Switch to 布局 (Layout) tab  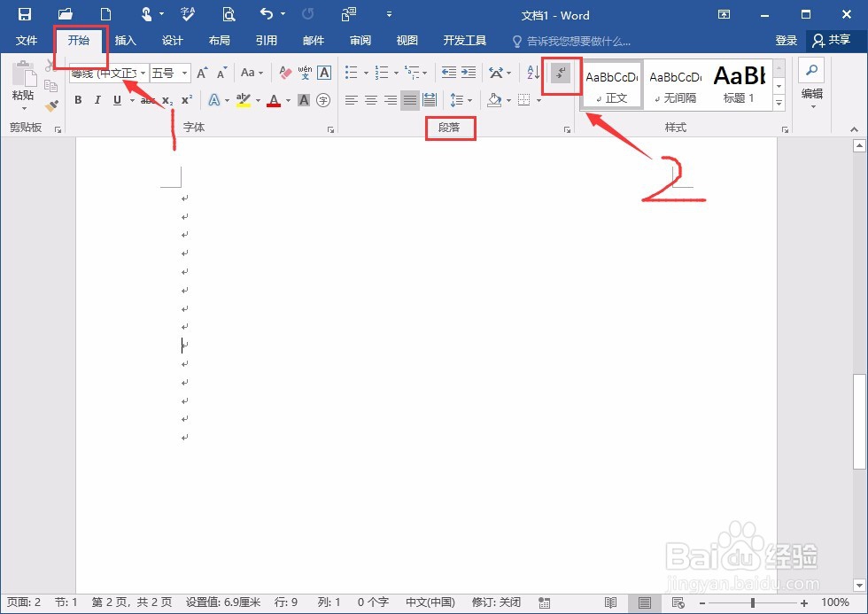220,41
